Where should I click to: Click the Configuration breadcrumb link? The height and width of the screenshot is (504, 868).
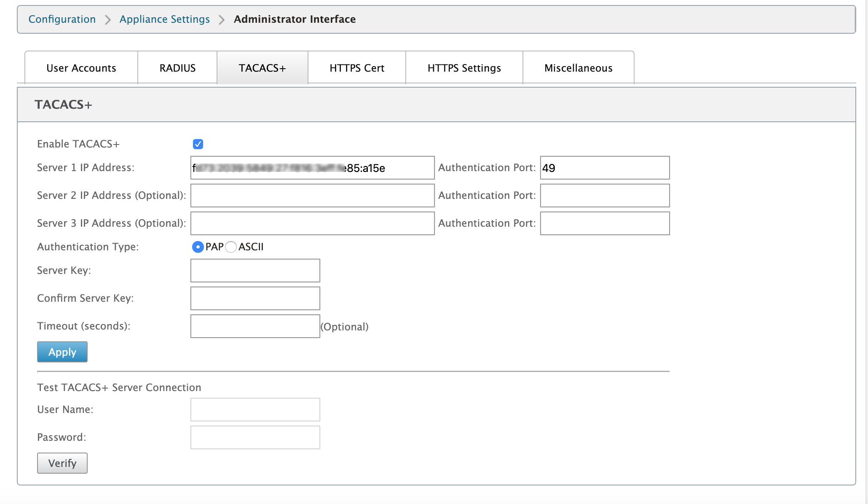(x=62, y=19)
